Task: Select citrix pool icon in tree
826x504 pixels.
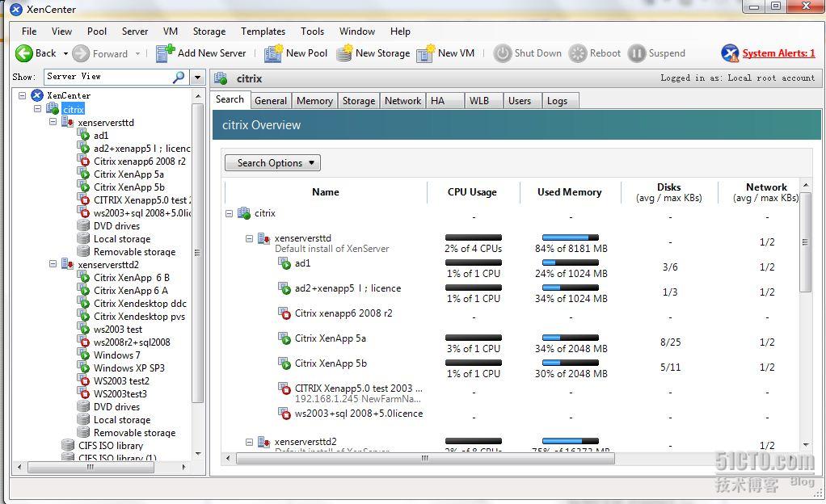Action: point(53,108)
